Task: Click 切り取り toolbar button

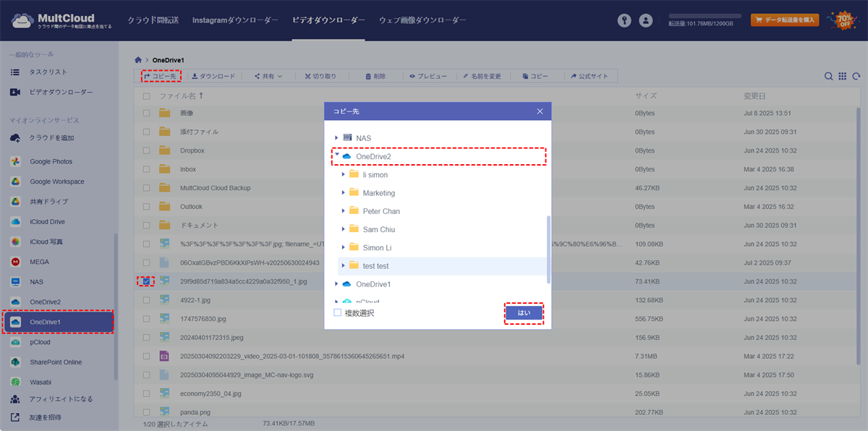Action: 320,76
